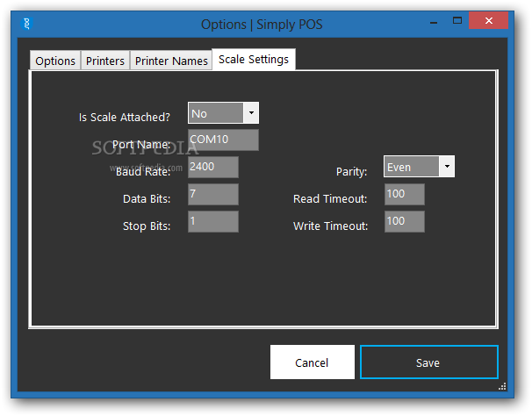
Task: Click the Cancel button
Action: pyautogui.click(x=313, y=362)
